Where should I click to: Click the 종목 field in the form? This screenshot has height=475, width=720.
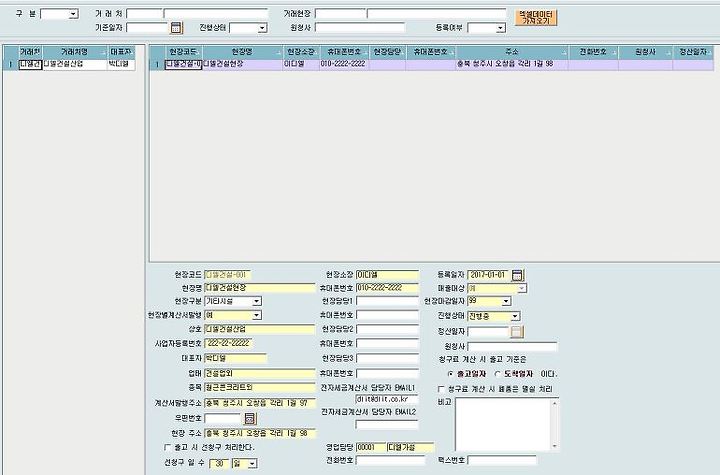pos(260,388)
